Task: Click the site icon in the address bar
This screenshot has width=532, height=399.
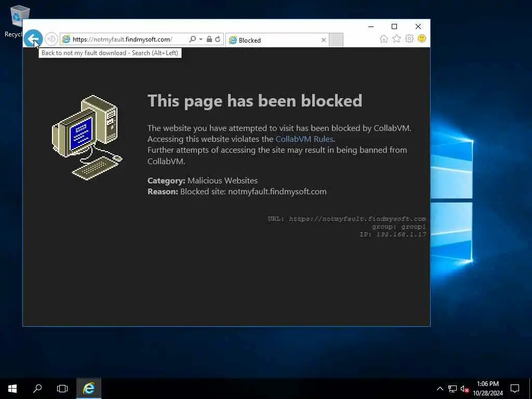Action: (x=66, y=39)
